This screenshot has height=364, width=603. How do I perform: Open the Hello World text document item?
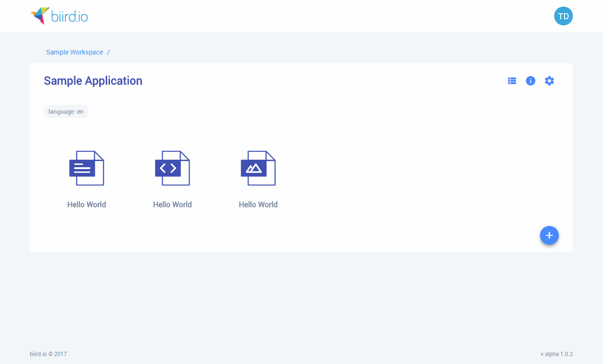coord(86,168)
